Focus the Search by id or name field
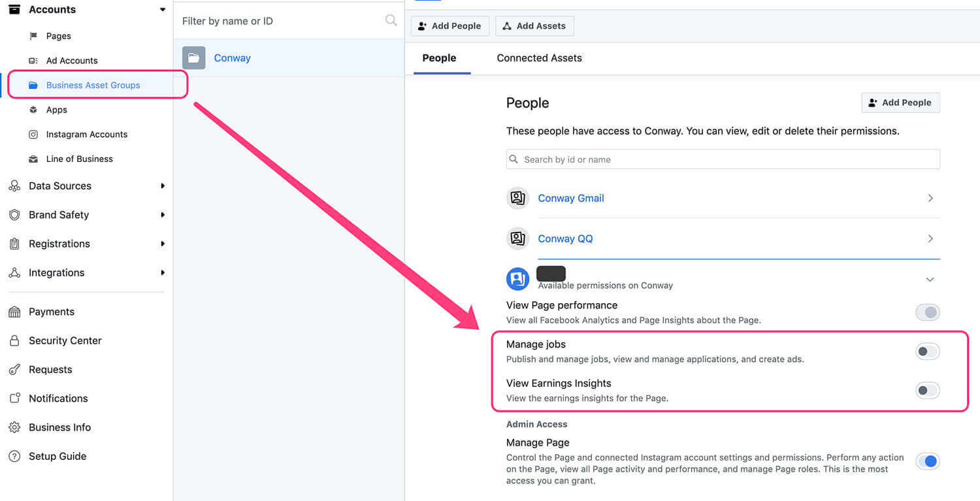Image resolution: width=980 pixels, height=501 pixels. click(723, 159)
